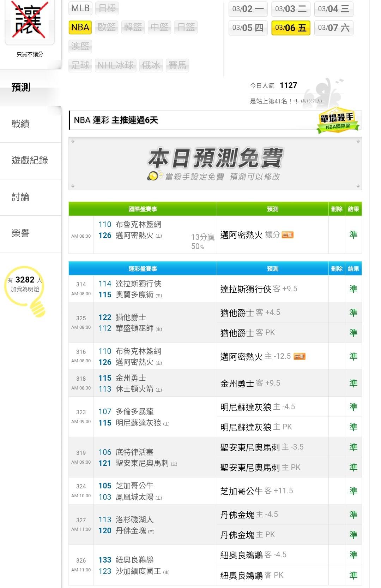Click the 邁阿密熱火 team link in 國際盤

tap(134, 236)
